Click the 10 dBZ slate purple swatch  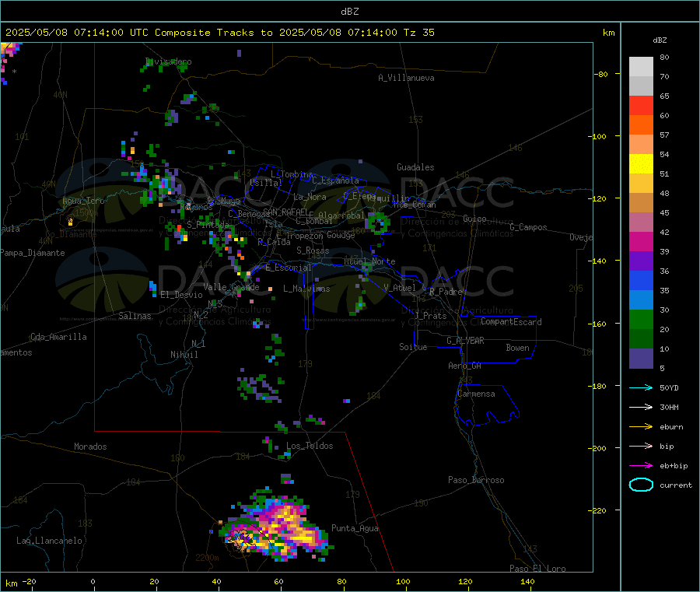[x=641, y=359]
